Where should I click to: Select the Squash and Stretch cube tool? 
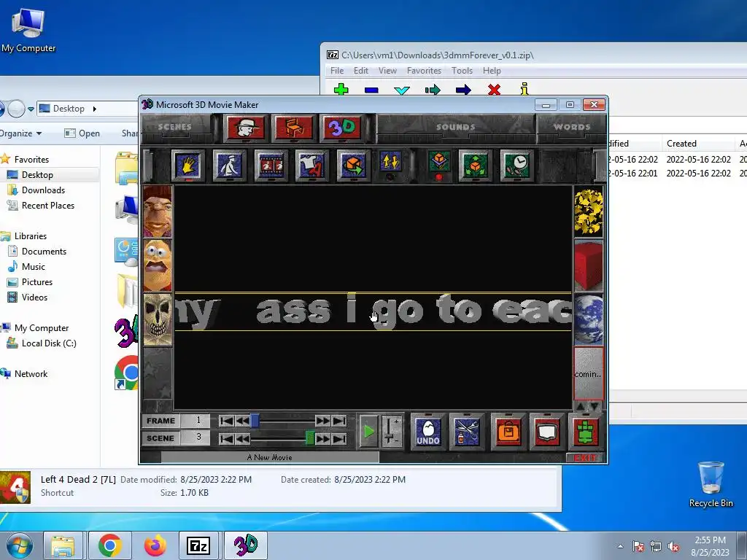click(438, 162)
